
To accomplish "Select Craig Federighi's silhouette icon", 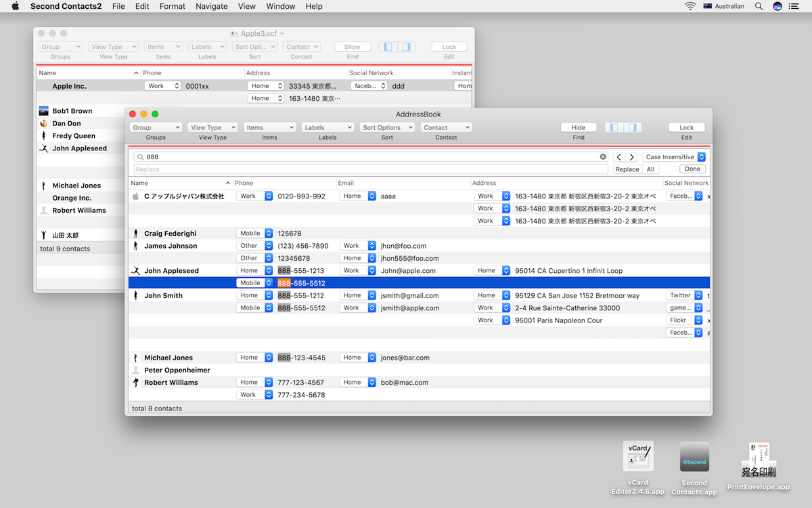I will click(135, 234).
